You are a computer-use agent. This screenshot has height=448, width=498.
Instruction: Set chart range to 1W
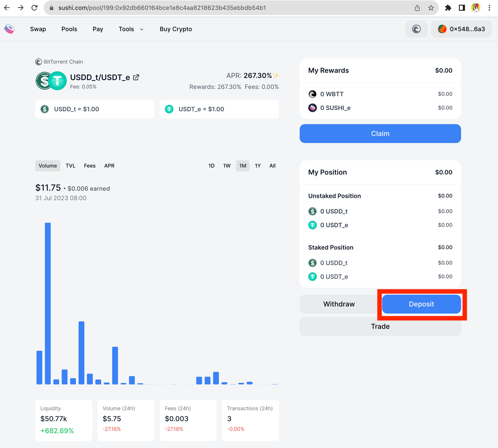click(227, 166)
